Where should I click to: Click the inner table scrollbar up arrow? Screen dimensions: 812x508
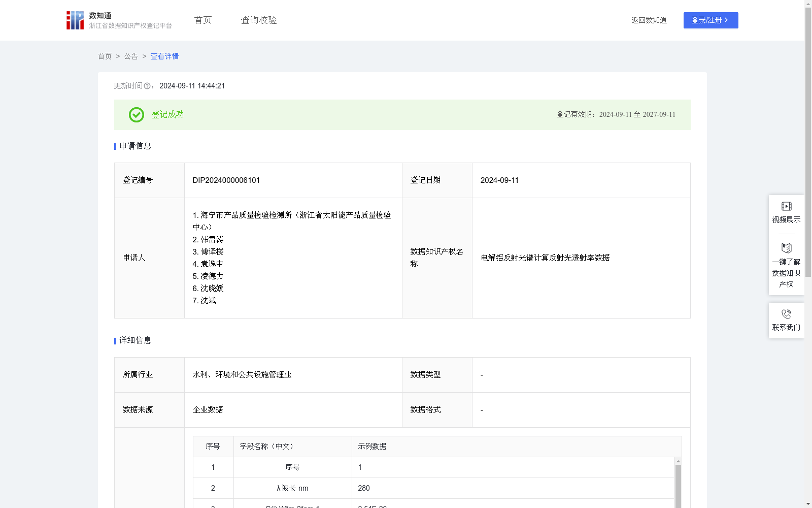(678, 461)
